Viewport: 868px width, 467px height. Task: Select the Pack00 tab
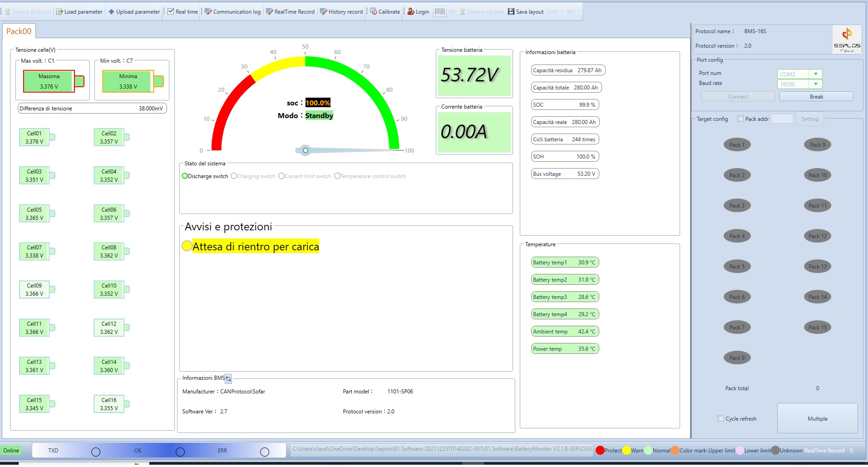(19, 31)
